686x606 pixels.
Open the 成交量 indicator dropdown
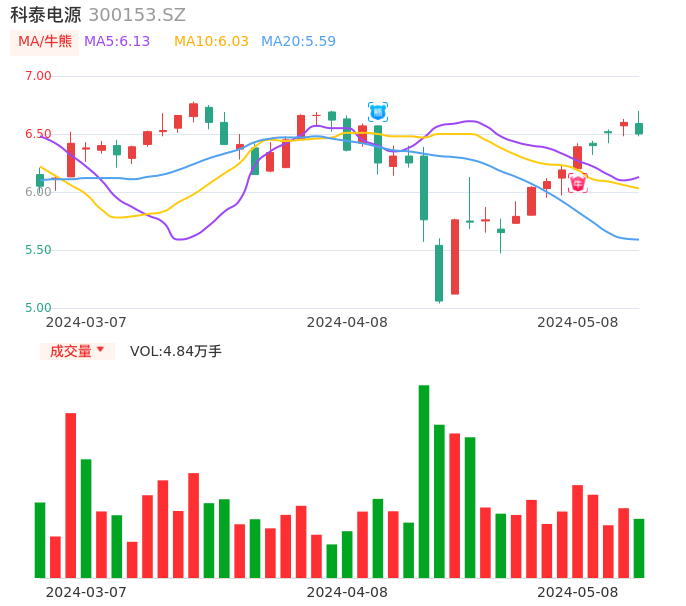point(77,351)
